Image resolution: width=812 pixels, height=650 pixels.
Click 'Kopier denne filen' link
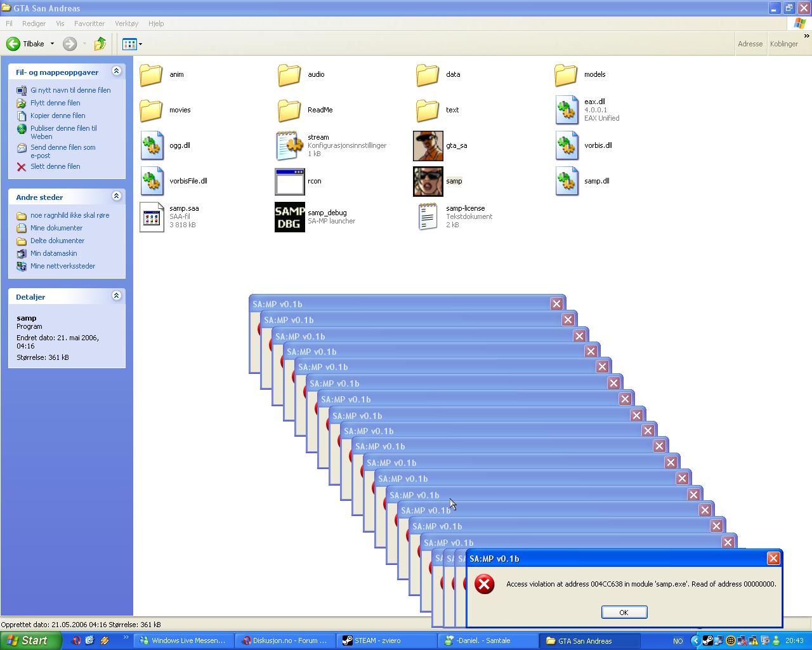pyautogui.click(x=58, y=116)
